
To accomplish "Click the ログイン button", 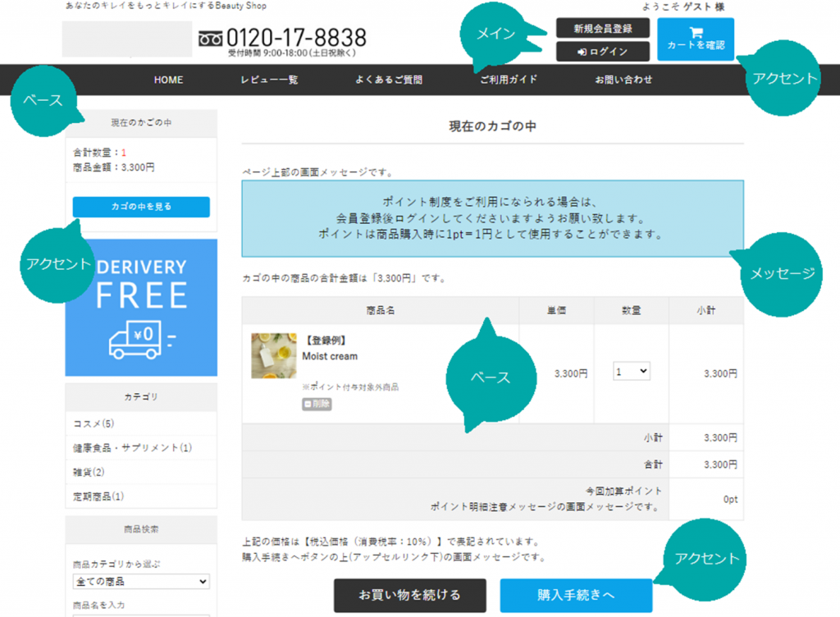I will pyautogui.click(x=603, y=52).
